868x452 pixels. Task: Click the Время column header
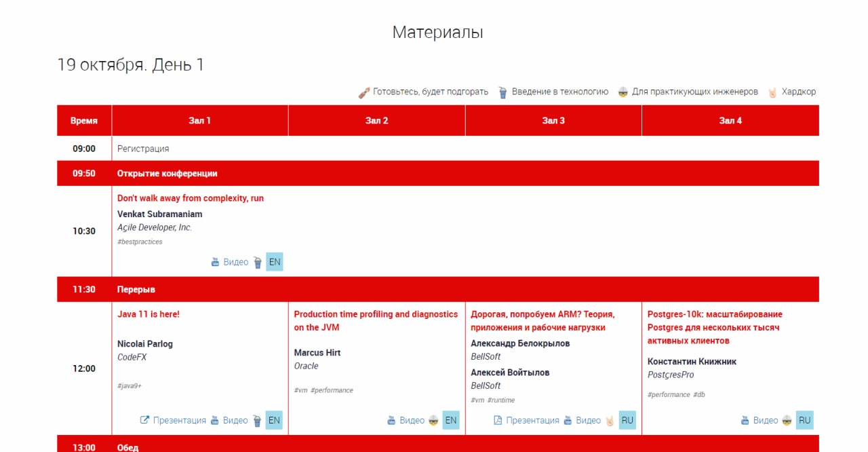(x=84, y=120)
